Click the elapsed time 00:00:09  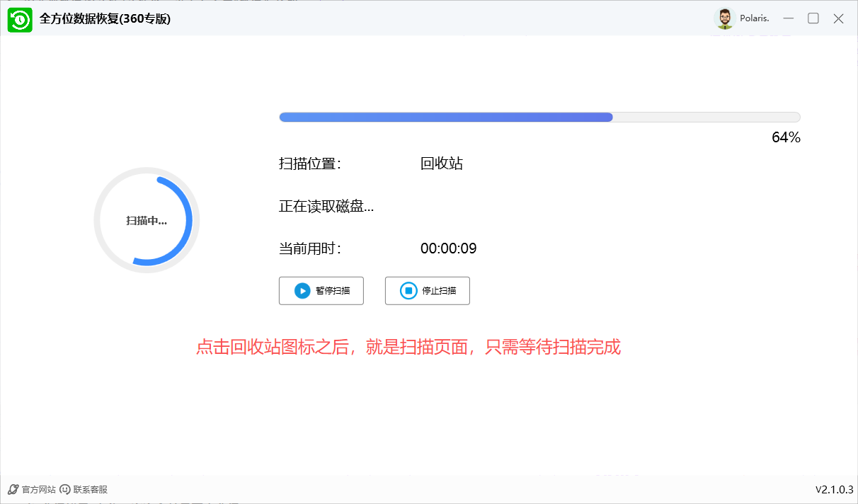447,248
